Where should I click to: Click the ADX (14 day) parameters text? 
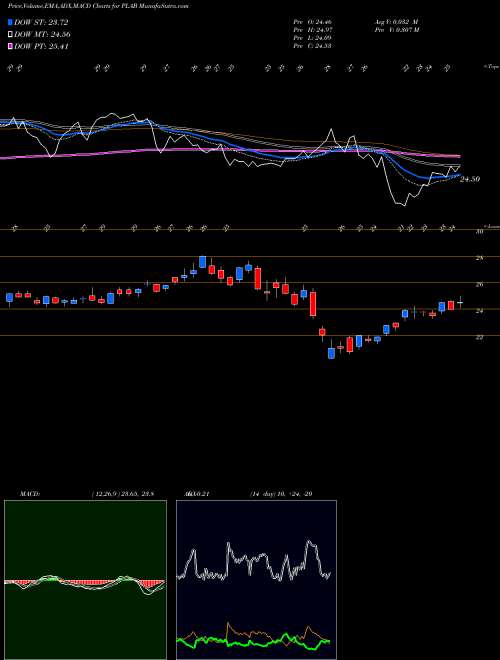[x=280, y=494]
